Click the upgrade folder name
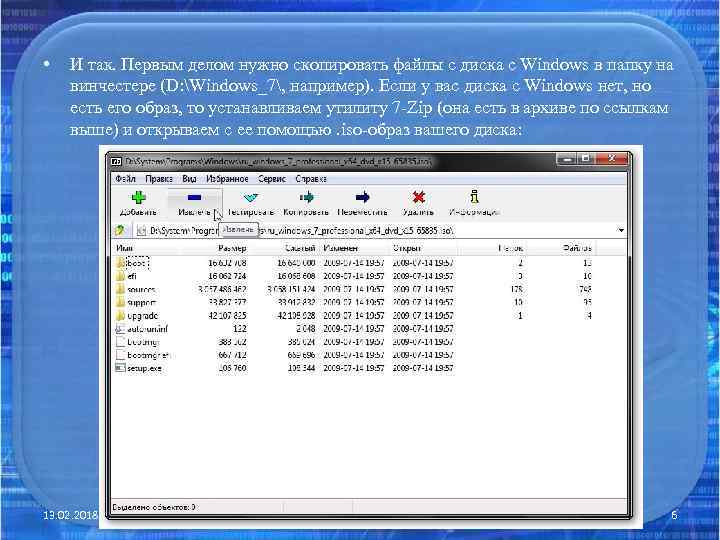 (142, 316)
